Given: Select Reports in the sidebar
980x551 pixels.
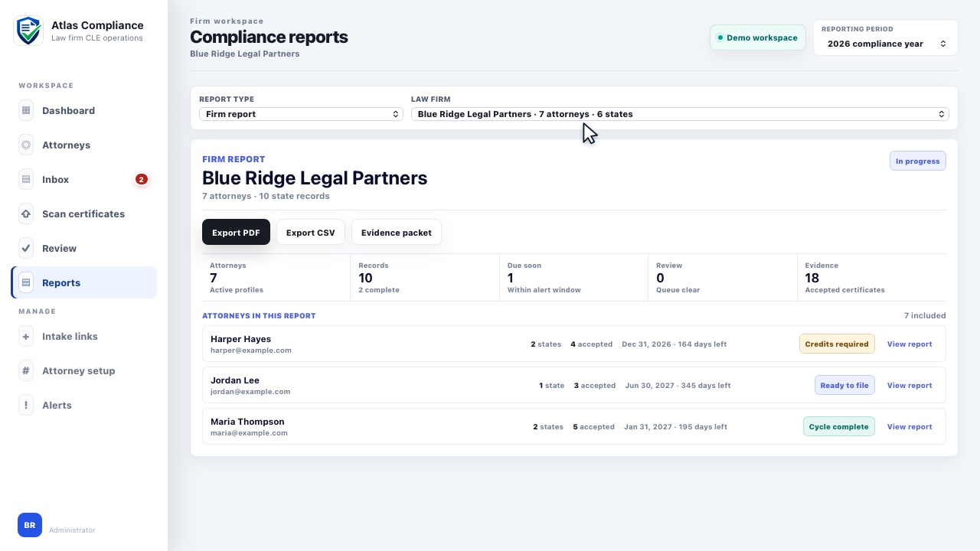Looking at the screenshot, I should coord(84,282).
